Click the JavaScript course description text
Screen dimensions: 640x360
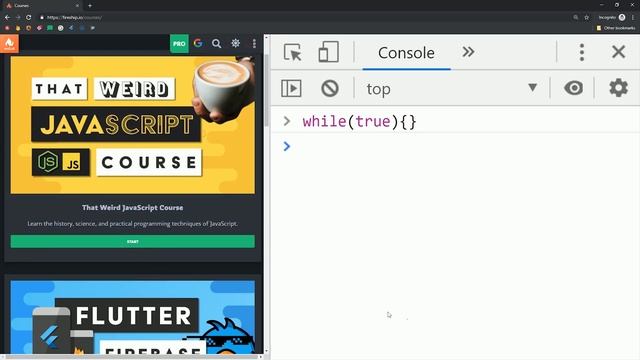[x=133, y=224]
